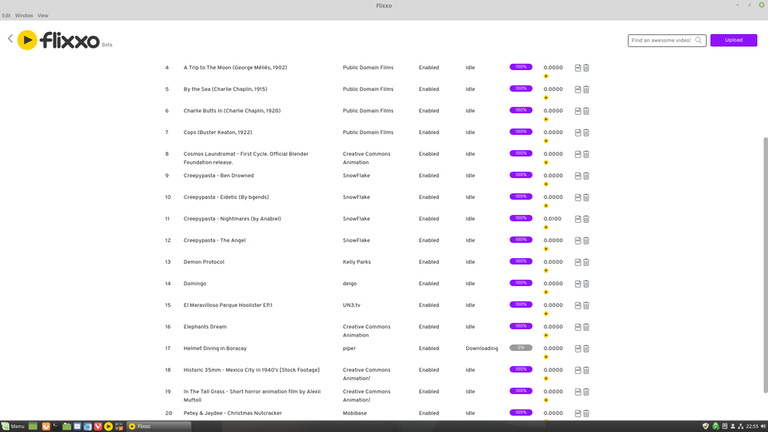Select title Charlie Butts In (Charlie Chaplin, 1920)

pyautogui.click(x=232, y=111)
